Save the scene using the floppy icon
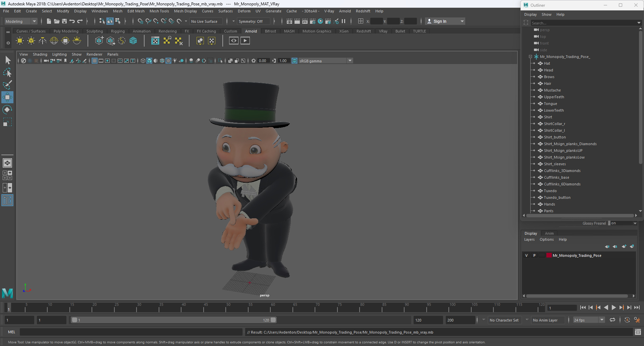This screenshot has height=346, width=644. click(x=64, y=21)
